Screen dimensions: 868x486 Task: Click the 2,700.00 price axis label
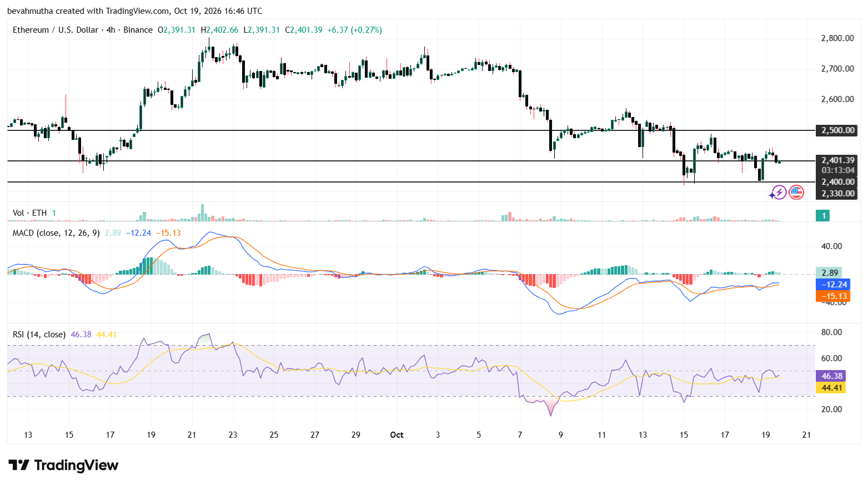[x=837, y=69]
